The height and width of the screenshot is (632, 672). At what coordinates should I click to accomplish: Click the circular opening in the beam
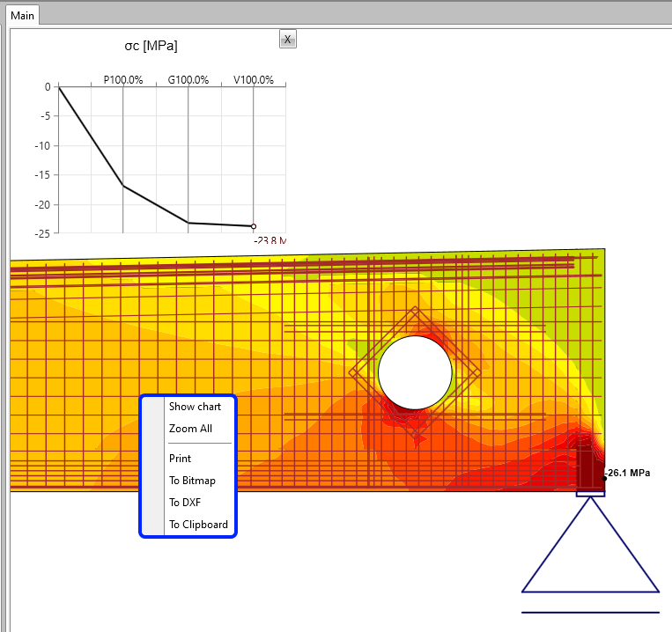coord(415,372)
